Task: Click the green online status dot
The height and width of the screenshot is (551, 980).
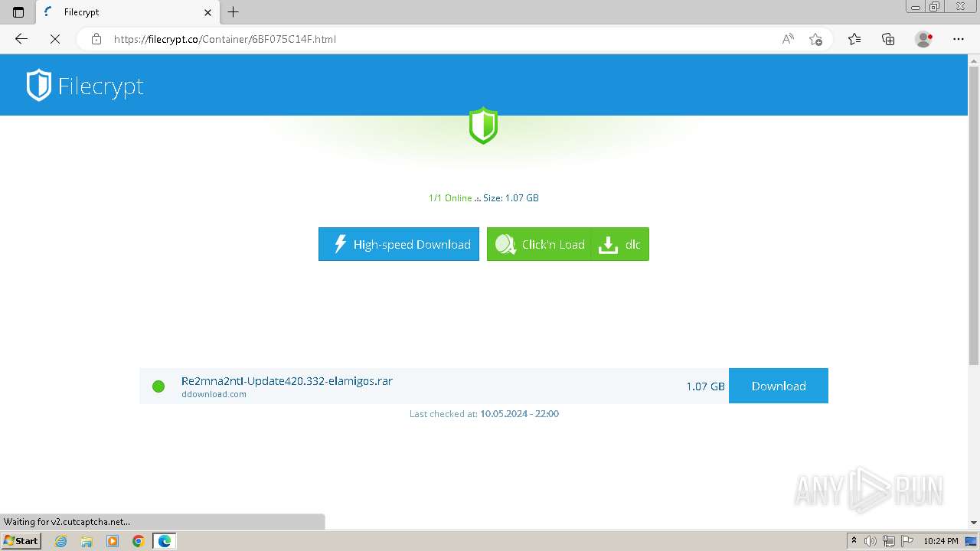Action: tap(158, 386)
